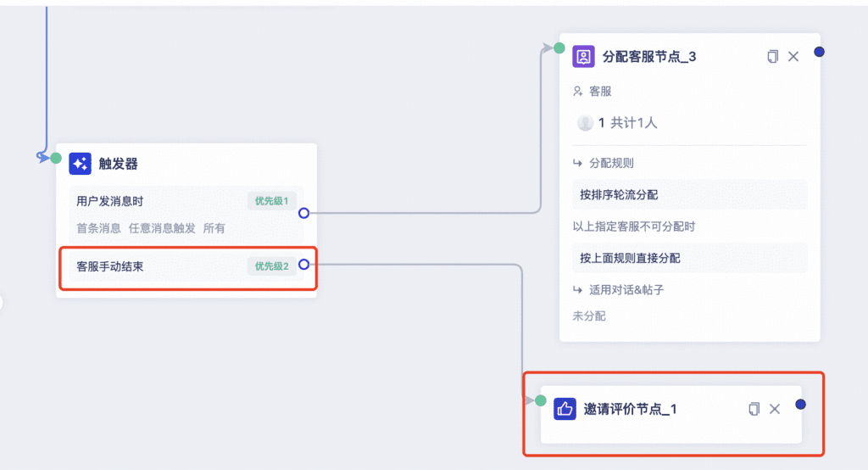Select the 用户发消息时 trigger row
Viewport: 868px width, 470px height.
pyautogui.click(x=186, y=214)
